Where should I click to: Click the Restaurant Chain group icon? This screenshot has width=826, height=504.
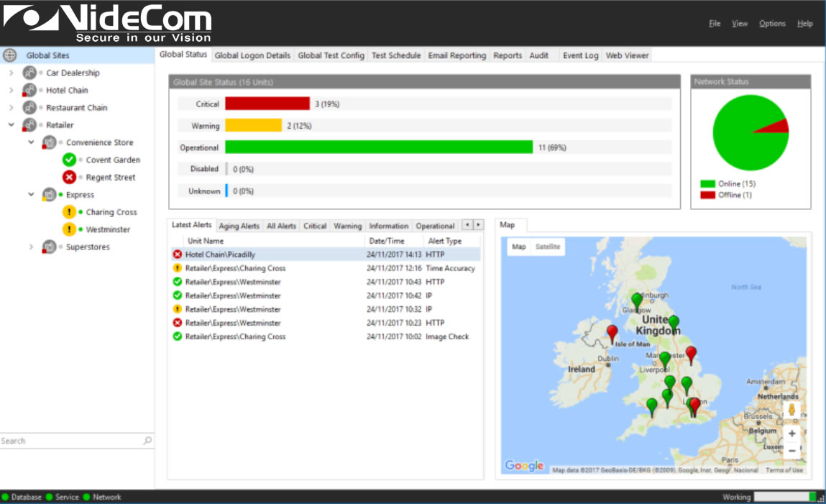coord(29,107)
